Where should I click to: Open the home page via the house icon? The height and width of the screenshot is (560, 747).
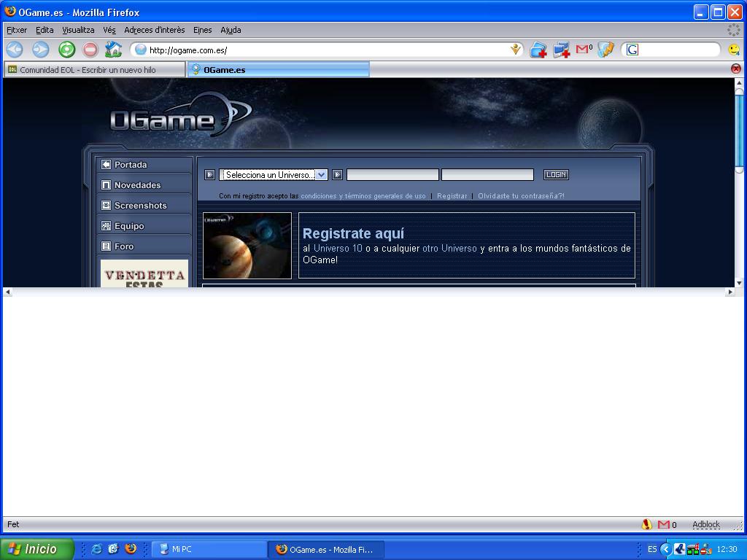pos(113,50)
